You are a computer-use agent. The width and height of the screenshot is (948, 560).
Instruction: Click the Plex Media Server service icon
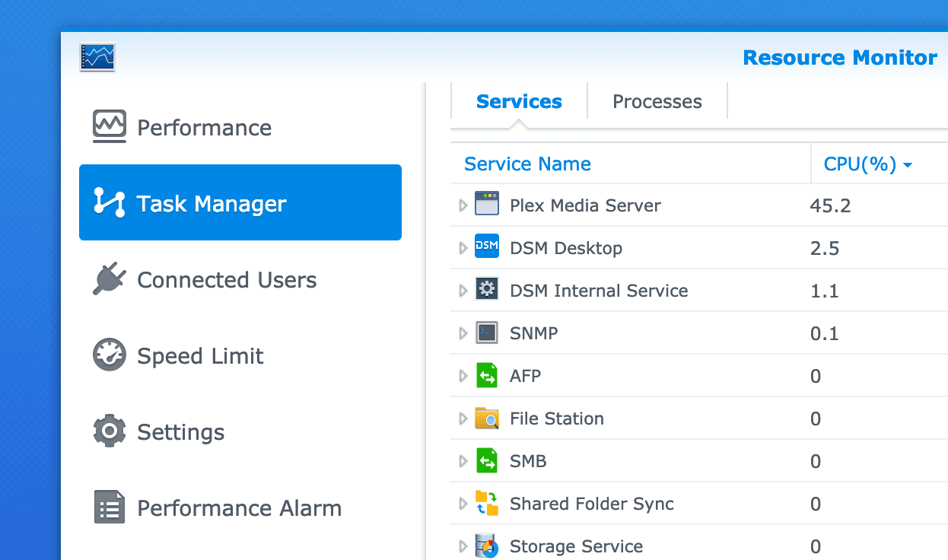coord(487,205)
